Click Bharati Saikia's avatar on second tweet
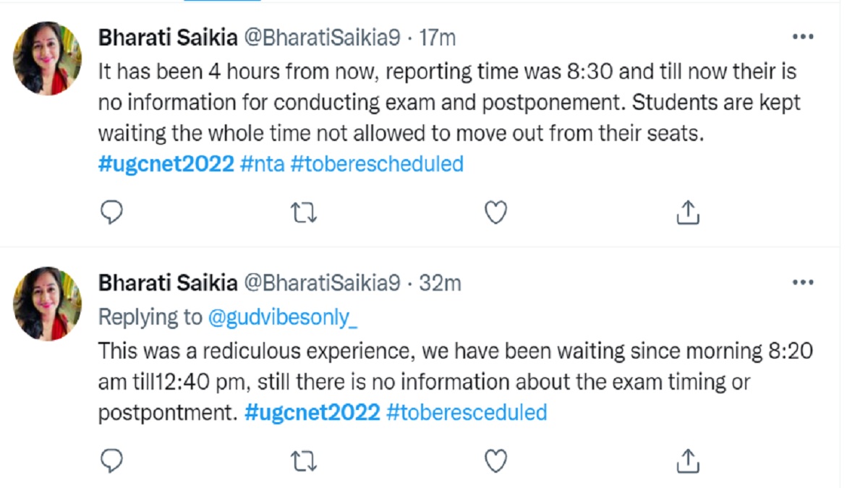The width and height of the screenshot is (868, 488). pos(48,304)
